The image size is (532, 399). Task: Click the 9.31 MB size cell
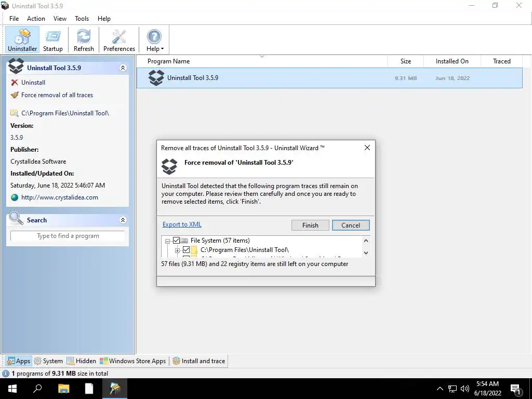tap(405, 78)
